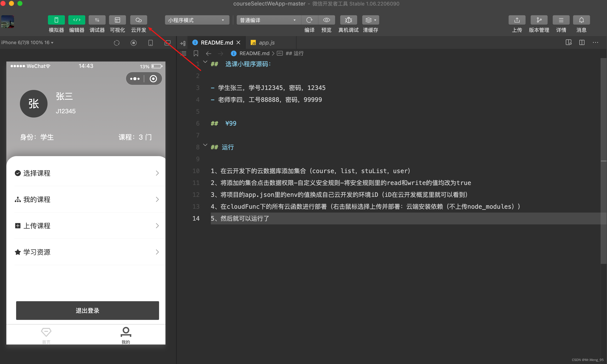Navigate forward with the right arrow
Screen dimensions: 607x364
221,53
